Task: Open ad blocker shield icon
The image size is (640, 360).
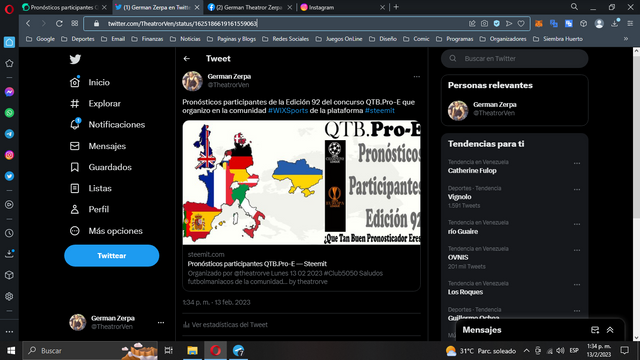Action: coord(496,24)
